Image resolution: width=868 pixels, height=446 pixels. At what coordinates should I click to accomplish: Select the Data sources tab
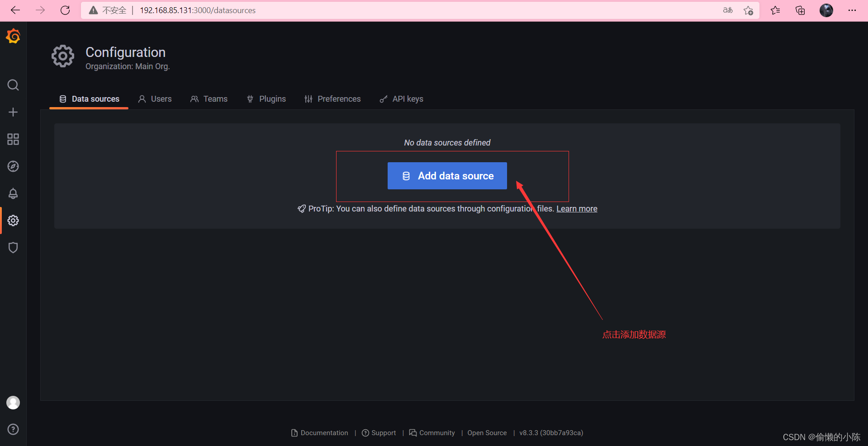click(x=89, y=99)
